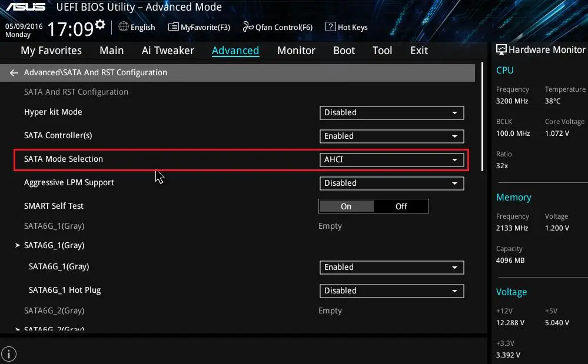588x364 pixels.
Task: Click the date 05/09/2016 Monday
Action: pos(24,31)
